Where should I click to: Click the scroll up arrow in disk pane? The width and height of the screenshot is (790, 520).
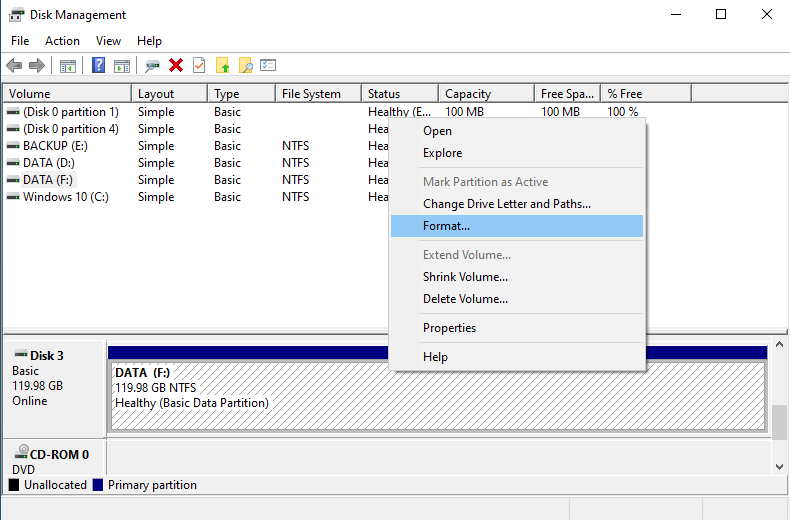779,345
